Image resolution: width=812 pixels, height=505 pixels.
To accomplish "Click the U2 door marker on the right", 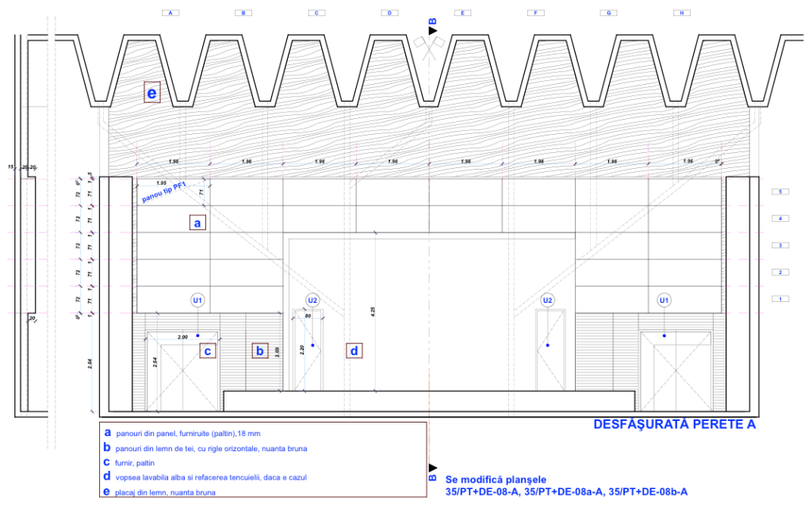I will (547, 300).
